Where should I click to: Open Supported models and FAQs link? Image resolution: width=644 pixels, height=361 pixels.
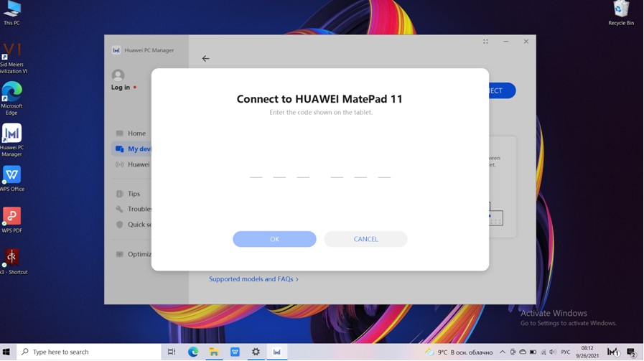[253, 279]
